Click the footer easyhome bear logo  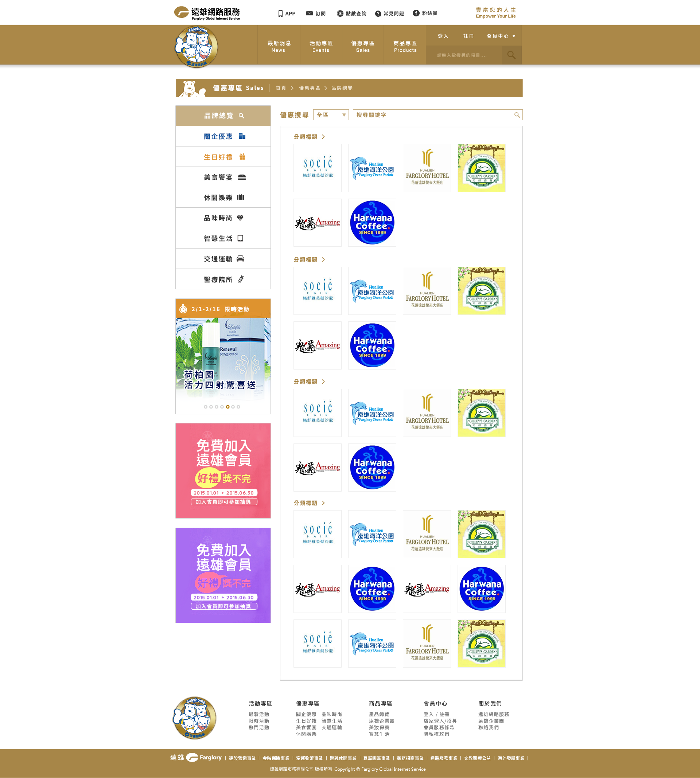194,718
